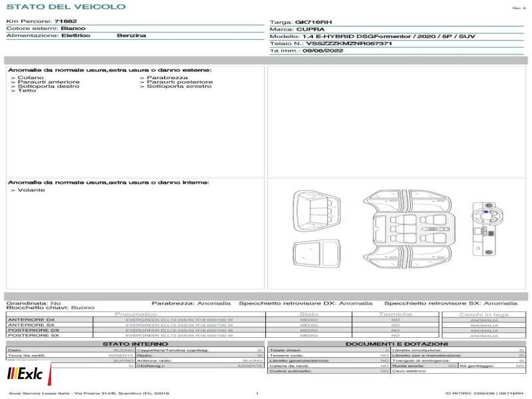Click the car front seats interior diagram
The height and width of the screenshot is (399, 532).
click(x=317, y=211)
